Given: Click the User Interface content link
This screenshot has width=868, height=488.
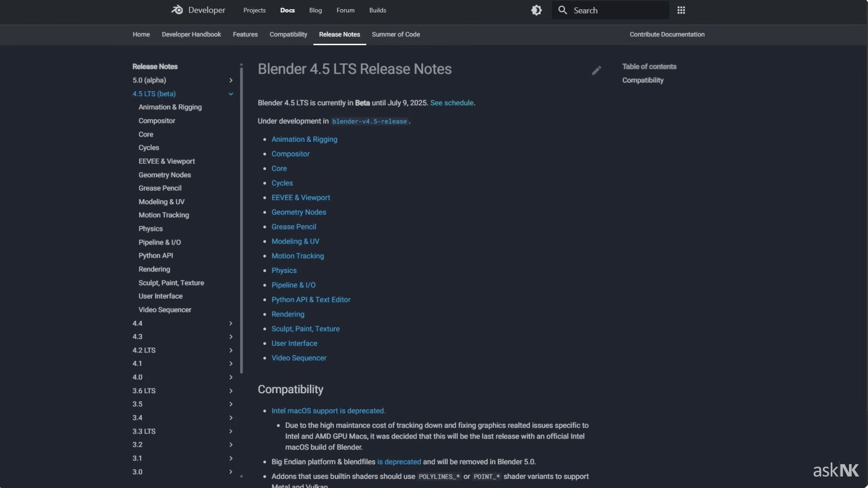Looking at the screenshot, I should [294, 343].
